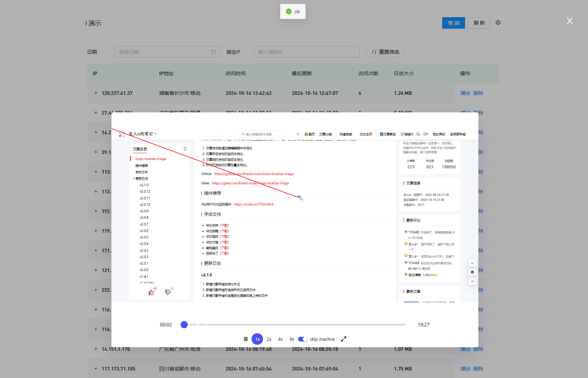Click the calendar icon in the date picker
Viewport: 588px width, 378px height.
click(214, 52)
